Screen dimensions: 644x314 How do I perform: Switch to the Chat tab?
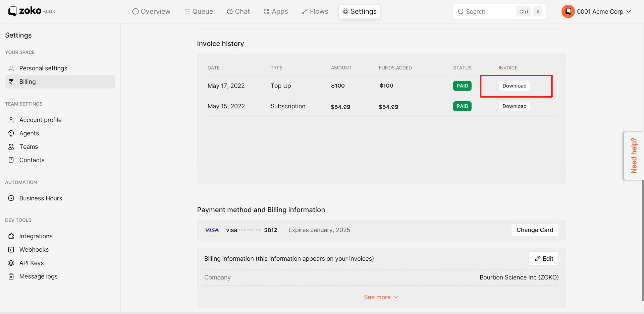click(x=238, y=11)
